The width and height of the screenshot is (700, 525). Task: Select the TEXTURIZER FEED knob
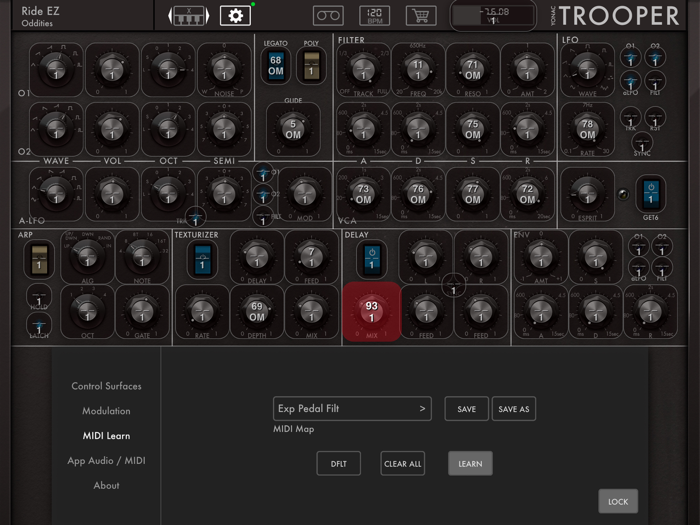click(312, 257)
